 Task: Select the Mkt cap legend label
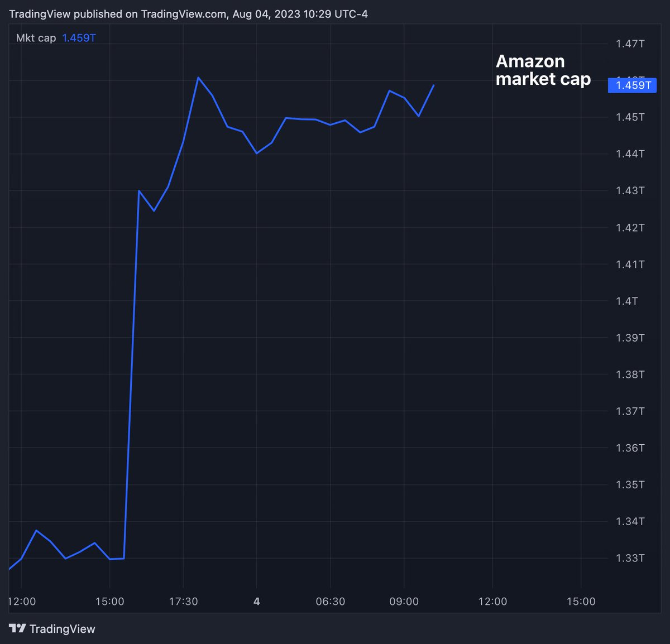click(36, 38)
